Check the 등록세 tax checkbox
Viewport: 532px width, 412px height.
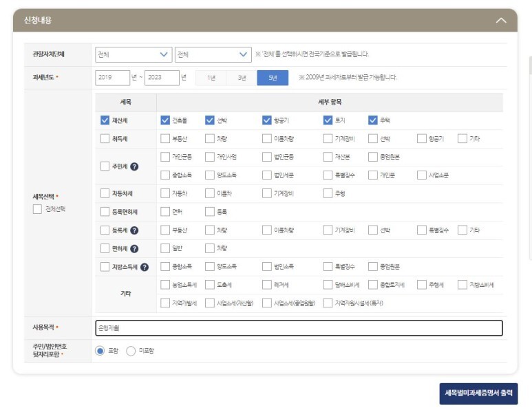[105, 230]
